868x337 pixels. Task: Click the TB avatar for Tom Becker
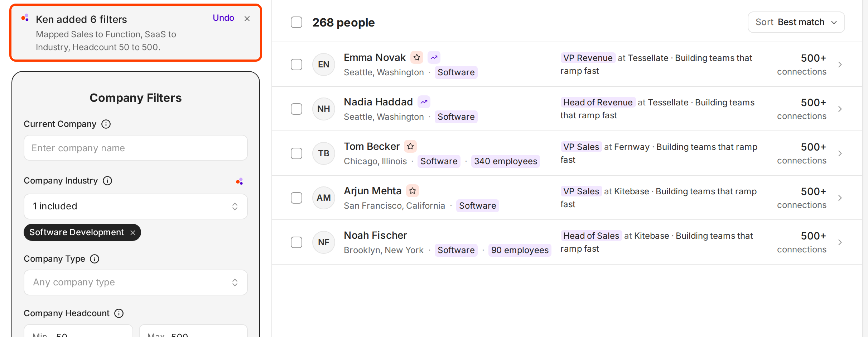324,153
